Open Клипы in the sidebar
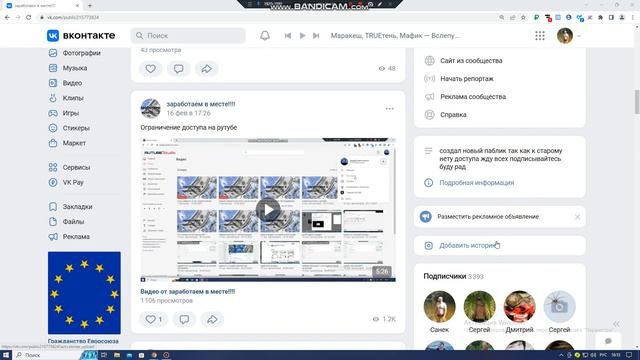This screenshot has height=360, width=640. [x=67, y=98]
